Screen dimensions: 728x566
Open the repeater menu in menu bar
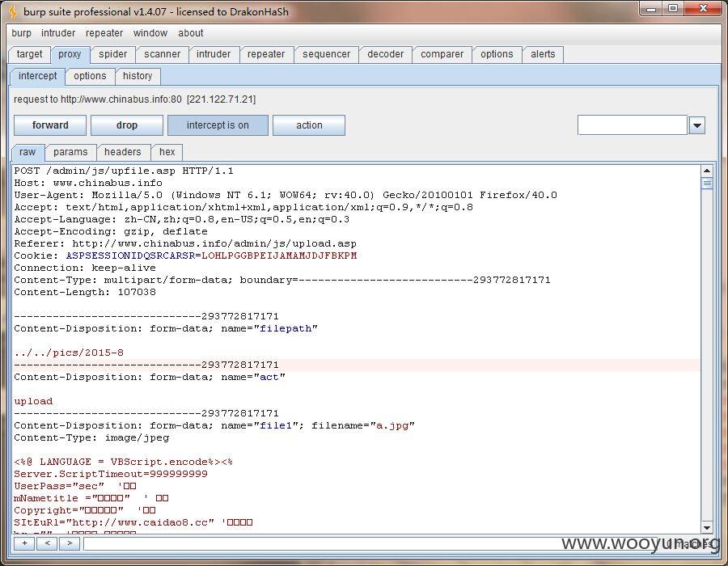pyautogui.click(x=104, y=33)
